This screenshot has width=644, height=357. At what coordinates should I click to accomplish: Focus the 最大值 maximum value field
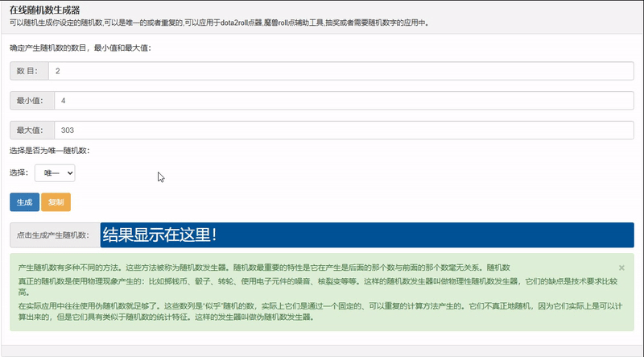(x=344, y=130)
